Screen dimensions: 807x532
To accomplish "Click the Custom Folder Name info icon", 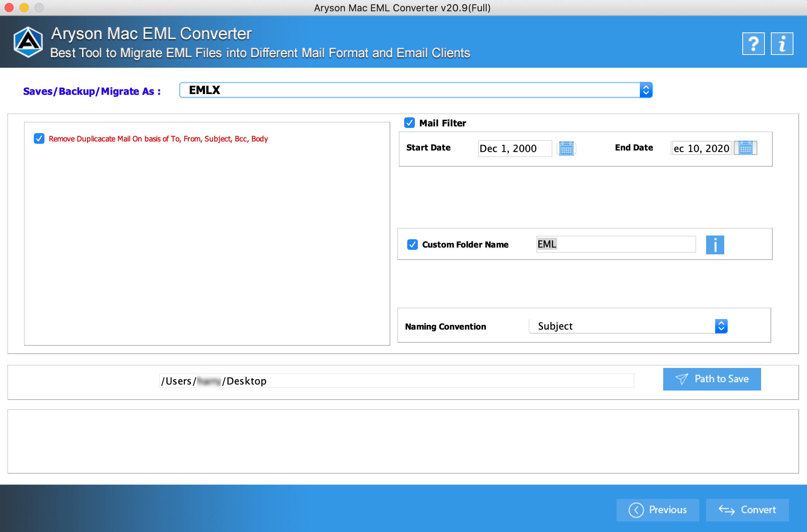I will (x=715, y=245).
